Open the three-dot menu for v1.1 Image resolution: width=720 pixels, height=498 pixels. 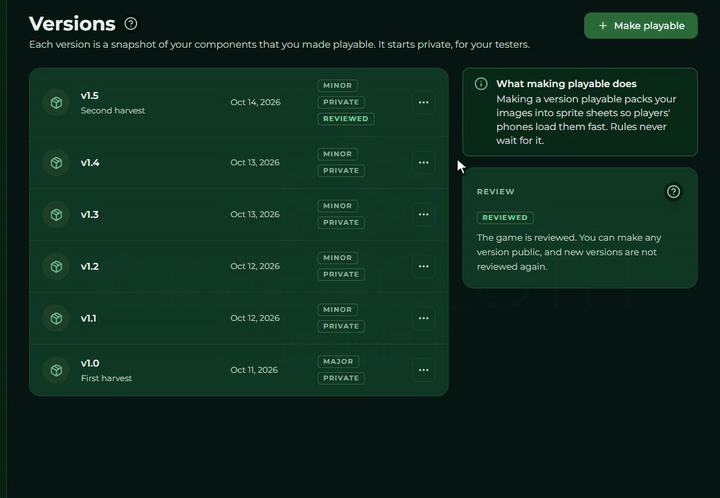pyautogui.click(x=423, y=318)
